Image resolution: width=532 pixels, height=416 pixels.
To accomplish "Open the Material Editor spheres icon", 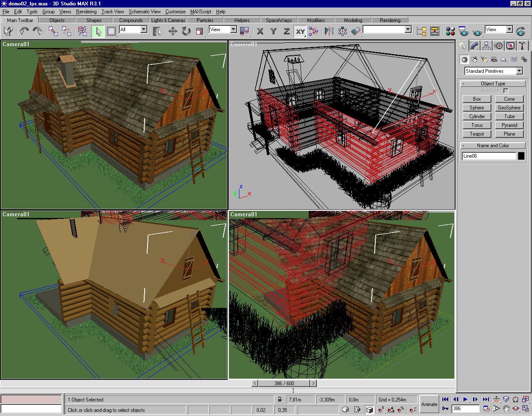I will coord(450,31).
